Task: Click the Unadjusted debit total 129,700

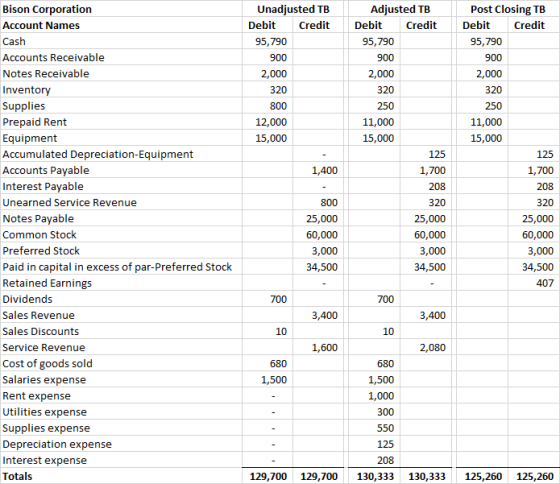Action: [x=268, y=476]
